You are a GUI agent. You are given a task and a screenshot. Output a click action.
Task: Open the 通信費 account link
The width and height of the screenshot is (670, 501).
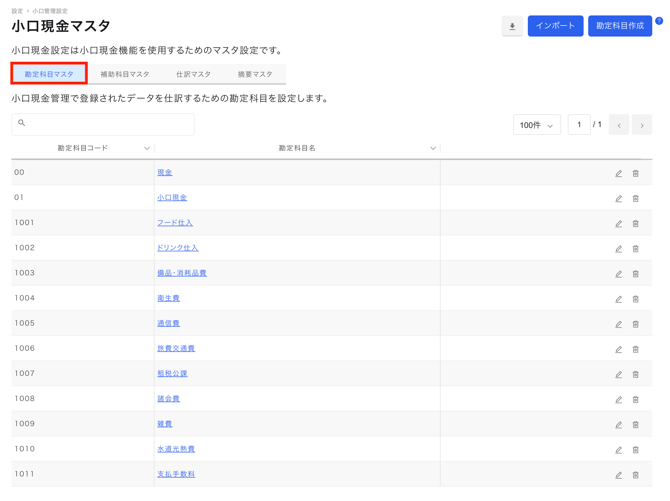(x=168, y=324)
